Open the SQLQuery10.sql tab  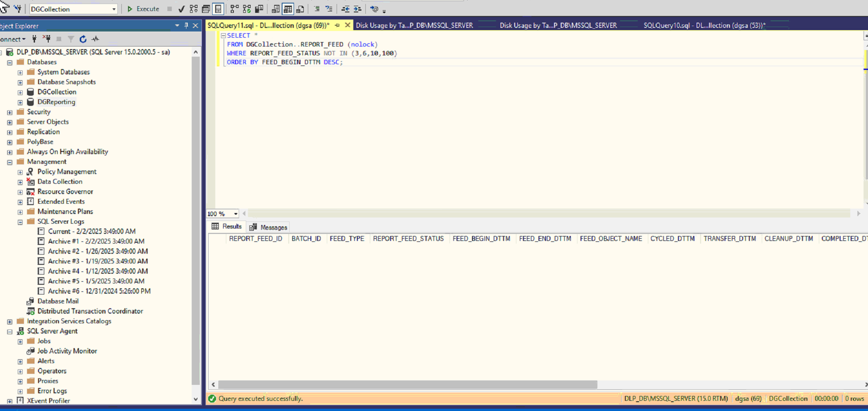point(704,25)
